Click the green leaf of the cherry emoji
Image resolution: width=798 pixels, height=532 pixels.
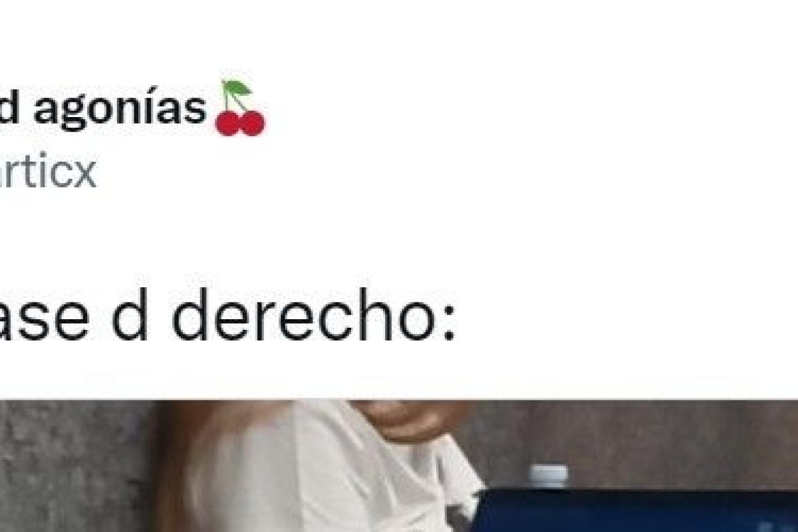point(236,88)
